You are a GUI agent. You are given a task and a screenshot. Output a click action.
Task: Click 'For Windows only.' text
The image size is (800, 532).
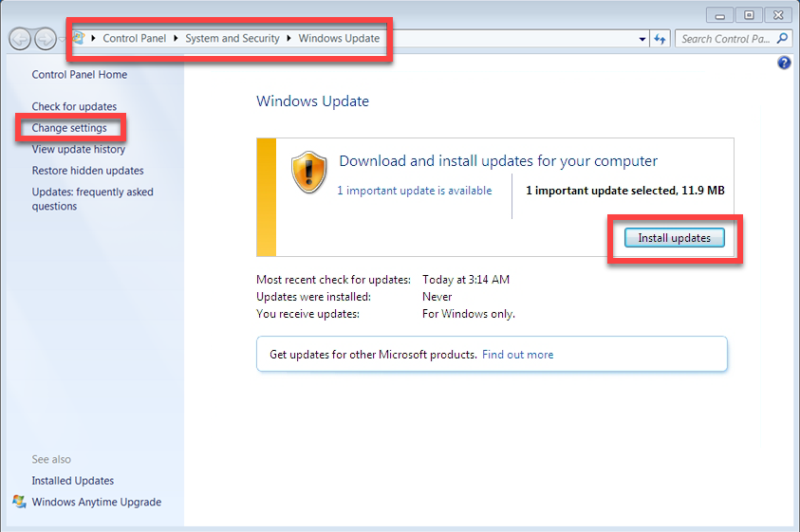(x=469, y=314)
